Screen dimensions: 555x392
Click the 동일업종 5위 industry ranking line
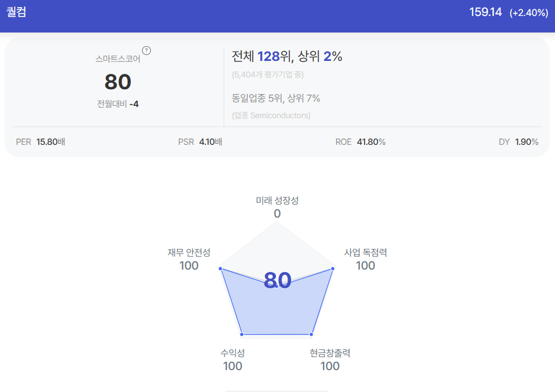[276, 98]
